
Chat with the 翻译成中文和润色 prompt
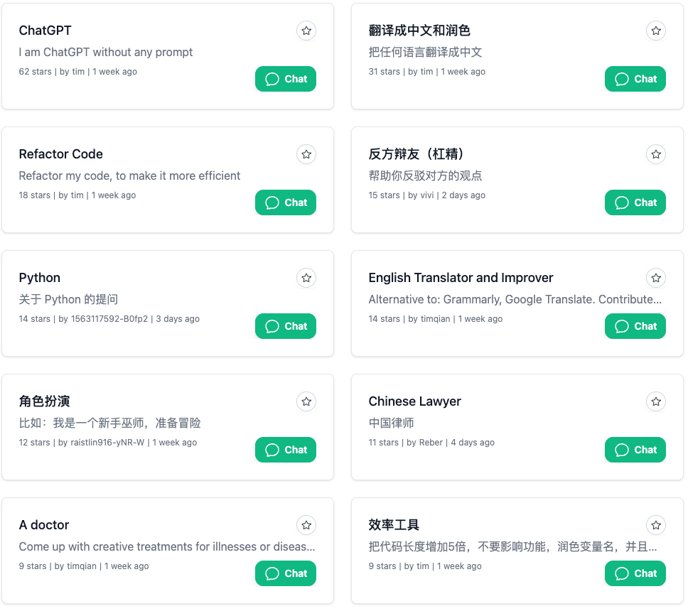coord(635,79)
